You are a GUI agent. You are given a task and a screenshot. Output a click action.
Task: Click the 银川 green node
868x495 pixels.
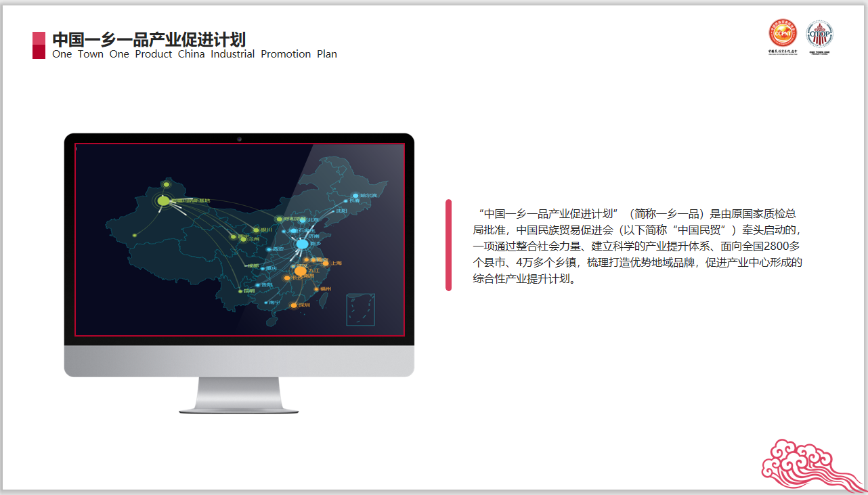(256, 230)
